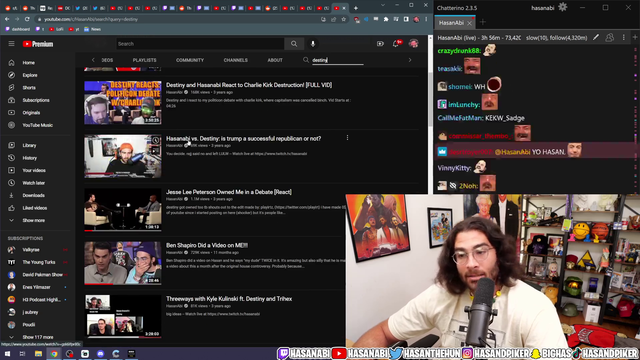640x360 pixels.
Task: Open 'Ben Shapiro Did a Video on ME' title
Action: pos(207,245)
